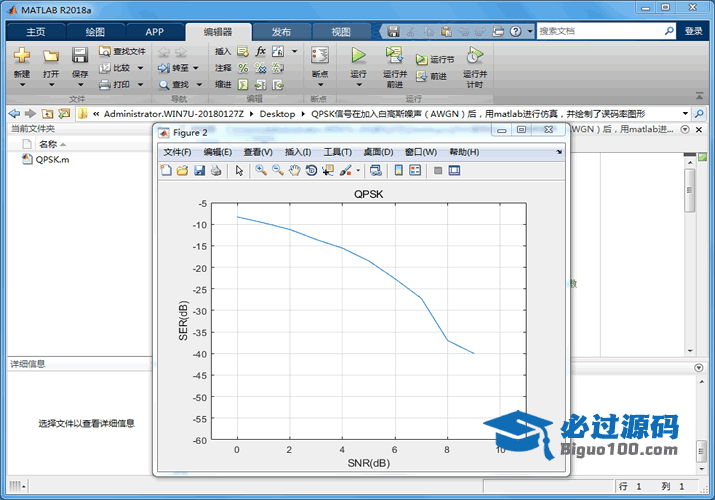Open the Brush tool color dropdown arrow

[x=358, y=171]
